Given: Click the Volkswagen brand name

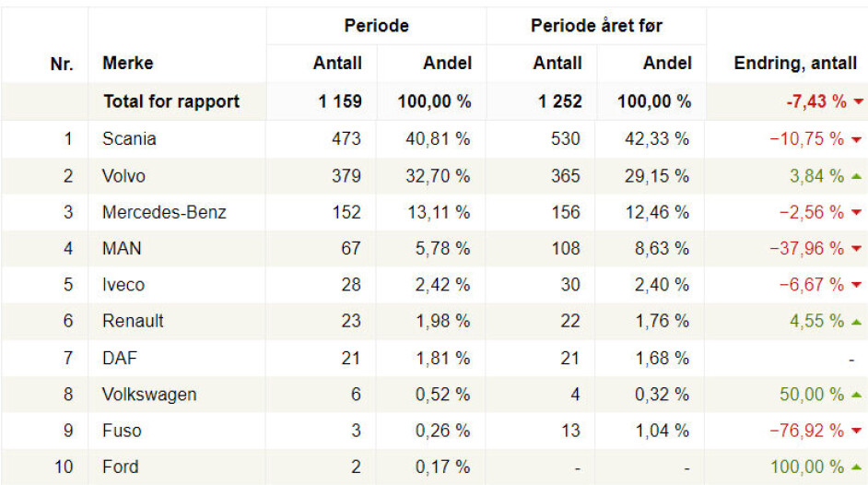Looking at the screenshot, I should pos(149,395).
